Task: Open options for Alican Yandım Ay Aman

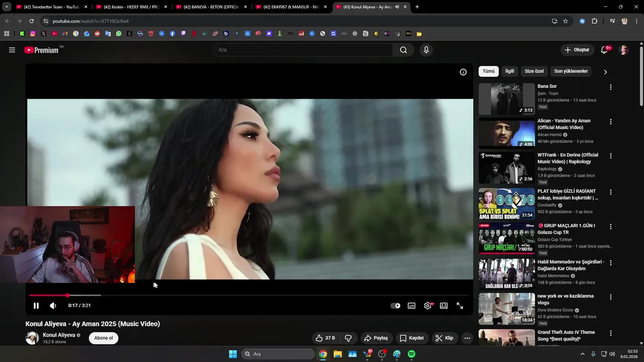Action: 611,122
